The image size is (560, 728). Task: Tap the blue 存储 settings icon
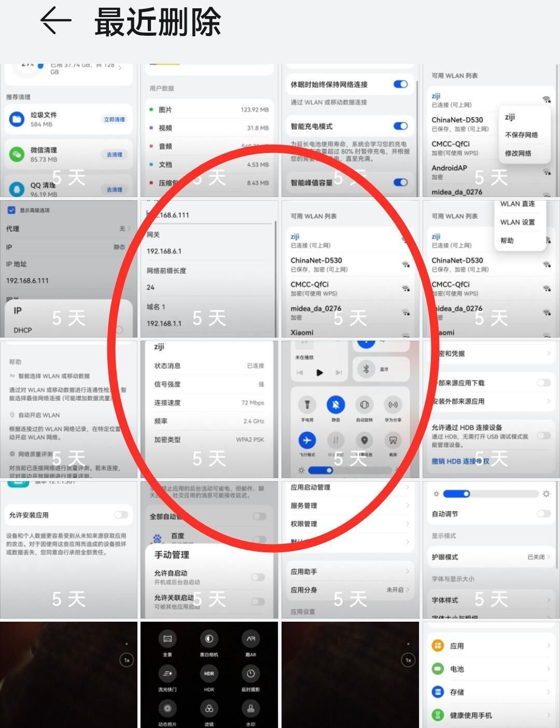(x=438, y=692)
